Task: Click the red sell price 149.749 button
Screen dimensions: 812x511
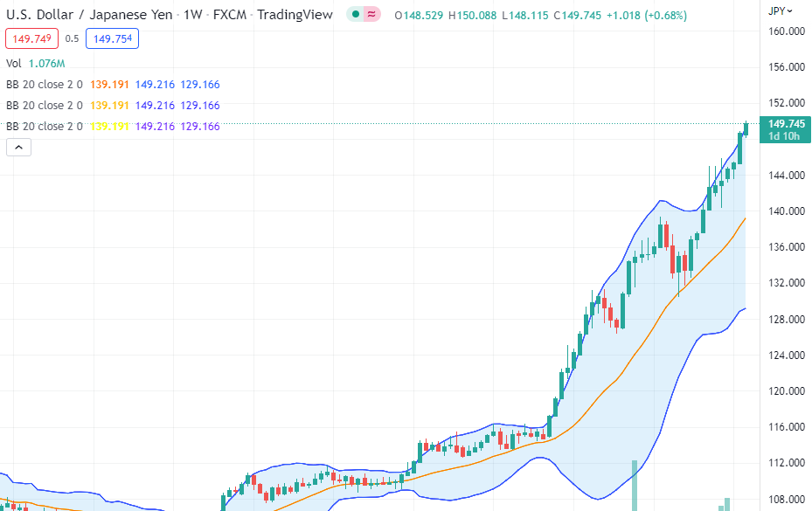Action: 31,38
